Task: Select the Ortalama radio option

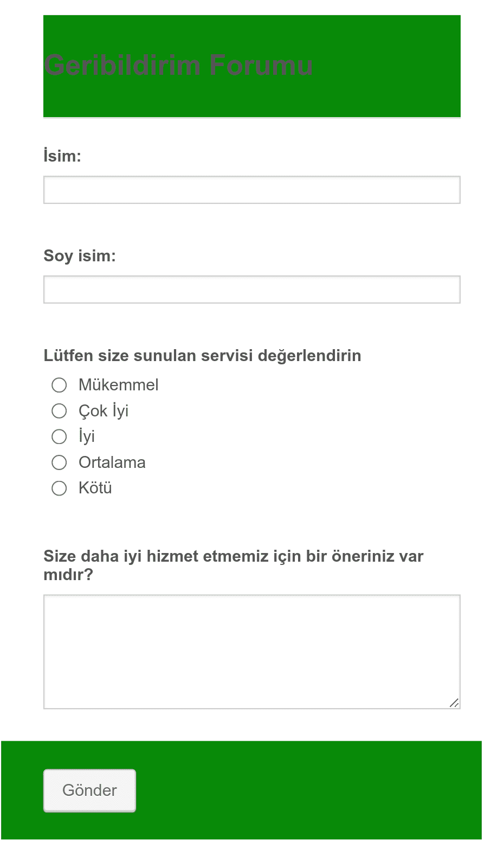Action: point(59,462)
